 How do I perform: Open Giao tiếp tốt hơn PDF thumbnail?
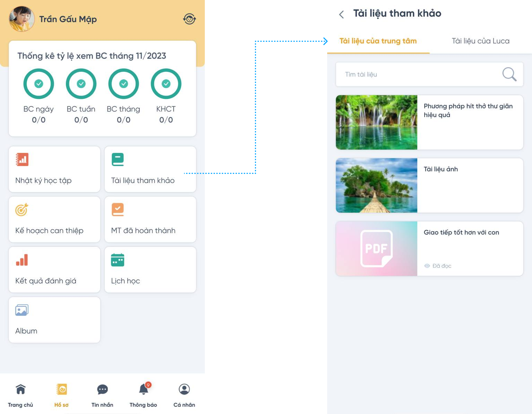tap(376, 248)
